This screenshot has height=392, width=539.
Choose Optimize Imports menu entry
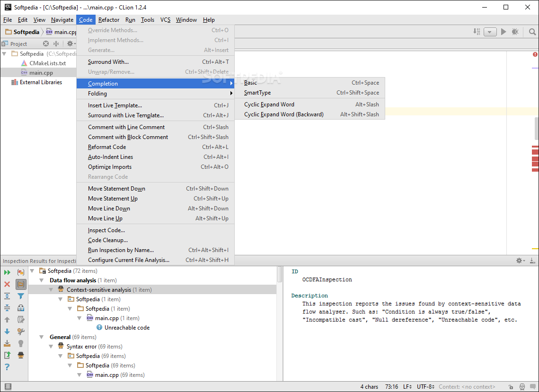[155, 167]
